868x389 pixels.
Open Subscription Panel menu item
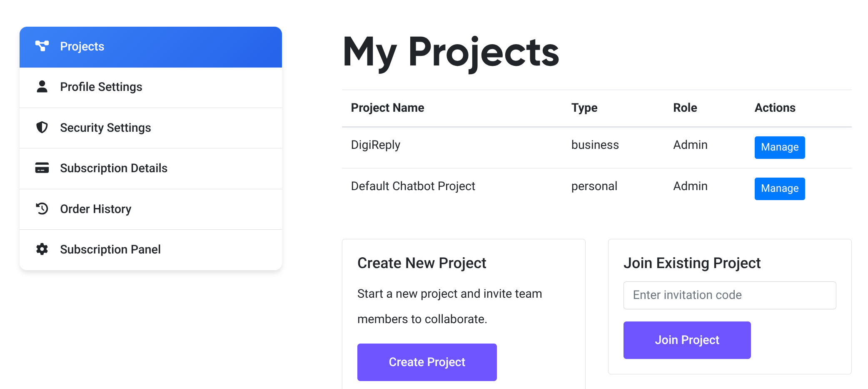[x=151, y=250]
